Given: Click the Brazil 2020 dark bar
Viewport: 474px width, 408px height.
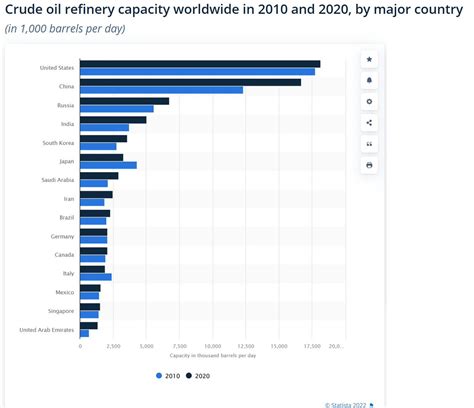Looking at the screenshot, I should pyautogui.click(x=95, y=214).
